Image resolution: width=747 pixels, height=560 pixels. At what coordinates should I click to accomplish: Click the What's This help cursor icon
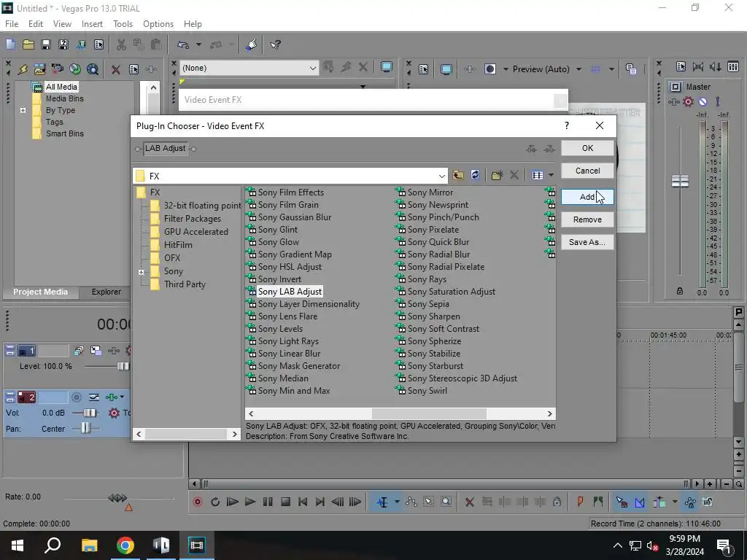click(x=275, y=44)
